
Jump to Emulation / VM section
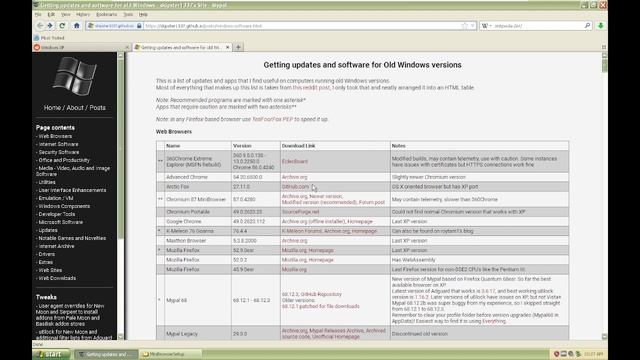pos(56,198)
